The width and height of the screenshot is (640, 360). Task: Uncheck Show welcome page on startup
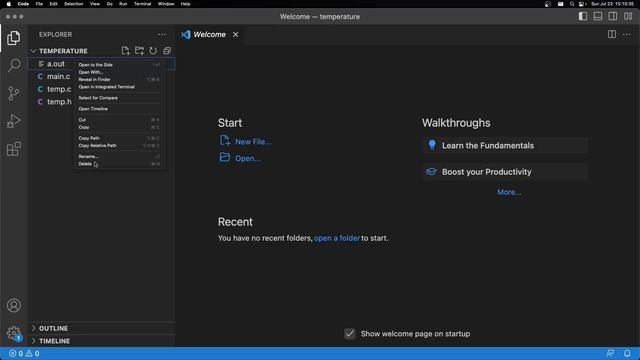click(350, 333)
